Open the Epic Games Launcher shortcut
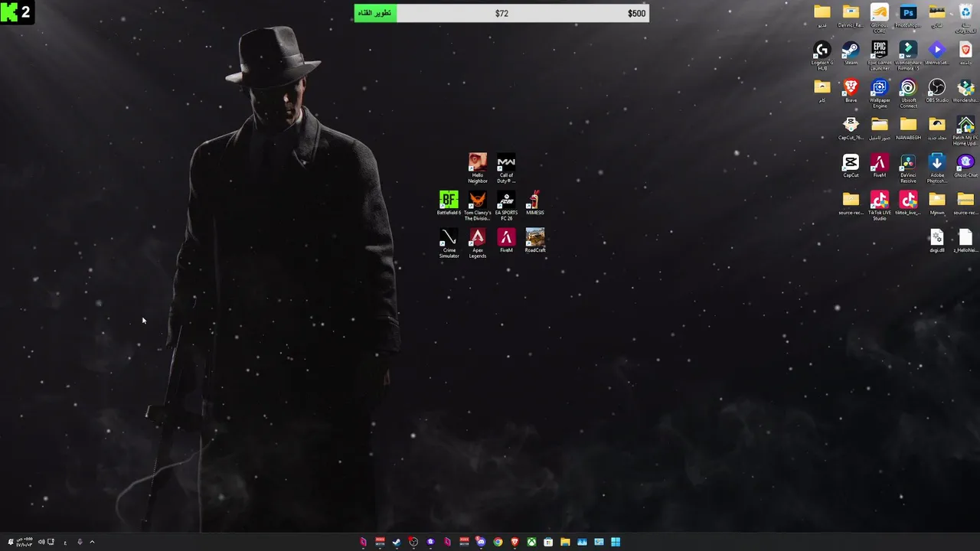 [x=880, y=56]
